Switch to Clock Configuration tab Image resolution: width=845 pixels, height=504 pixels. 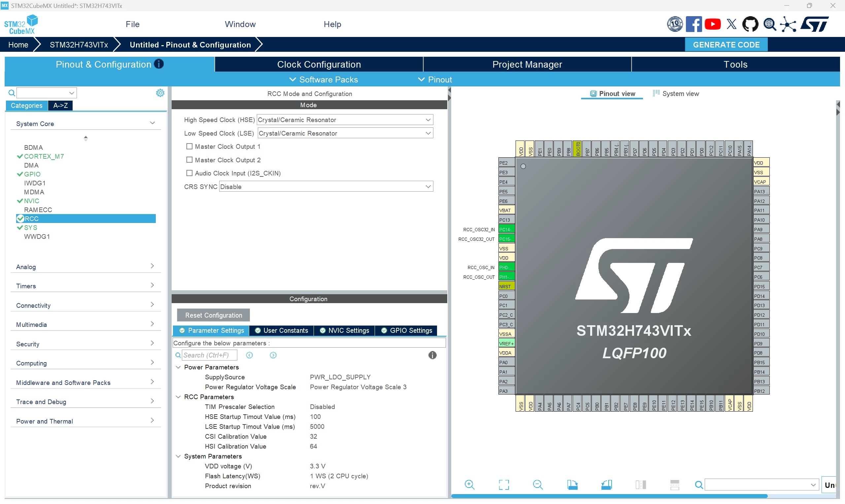319,64
